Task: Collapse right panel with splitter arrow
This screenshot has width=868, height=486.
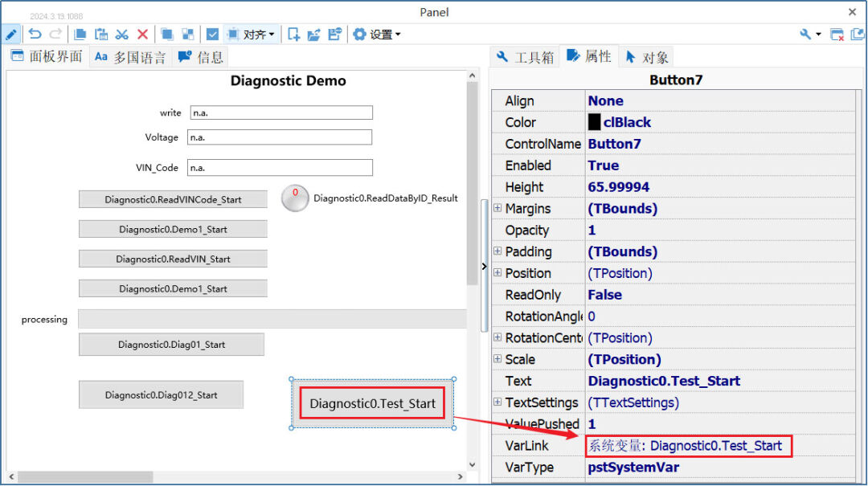Action: [x=485, y=266]
